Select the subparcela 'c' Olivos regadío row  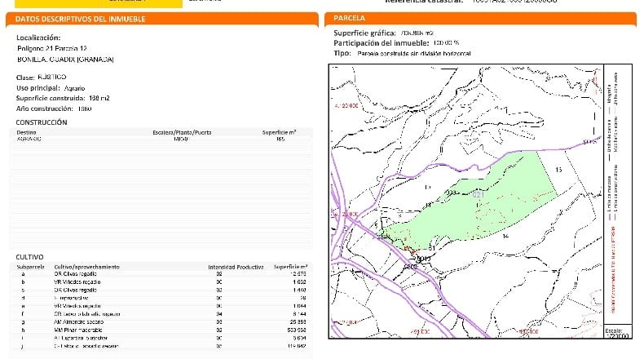(161, 290)
